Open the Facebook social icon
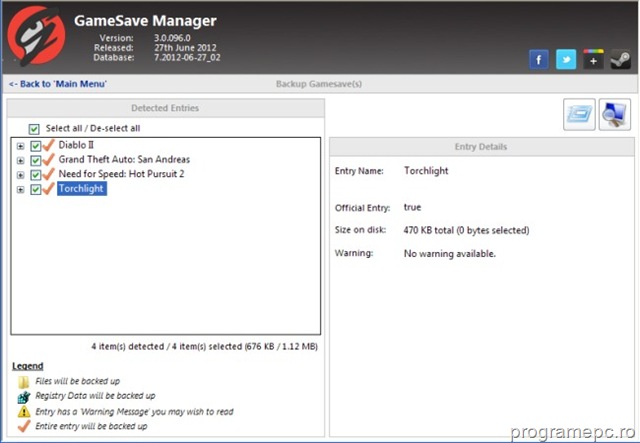The height and width of the screenshot is (443, 640). [x=539, y=60]
